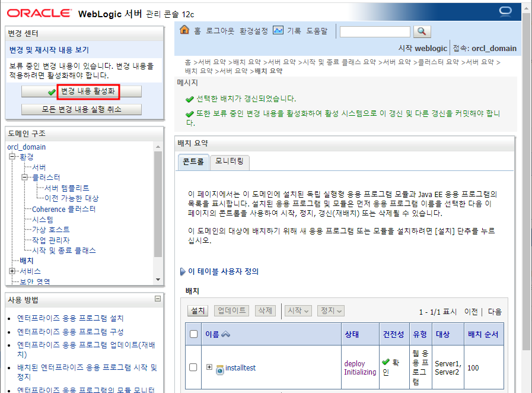532x393 pixels.
Task: Sort table by 대상 column header
Action: [x=443, y=334]
